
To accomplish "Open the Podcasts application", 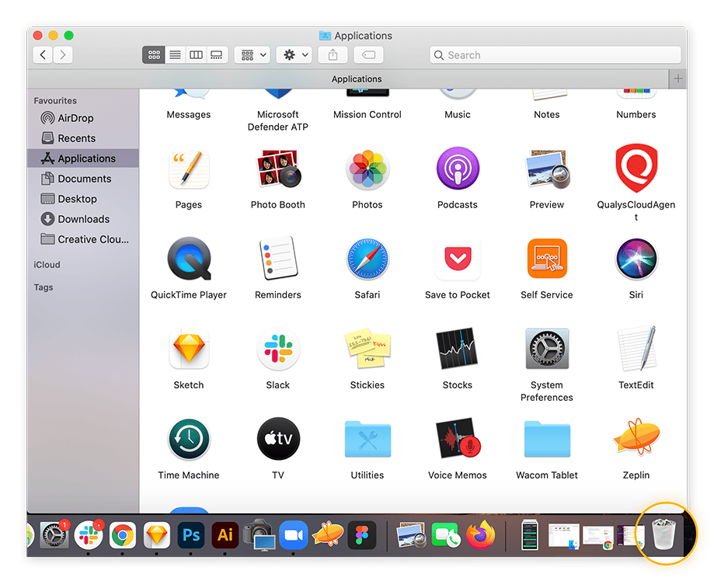I will [x=457, y=169].
